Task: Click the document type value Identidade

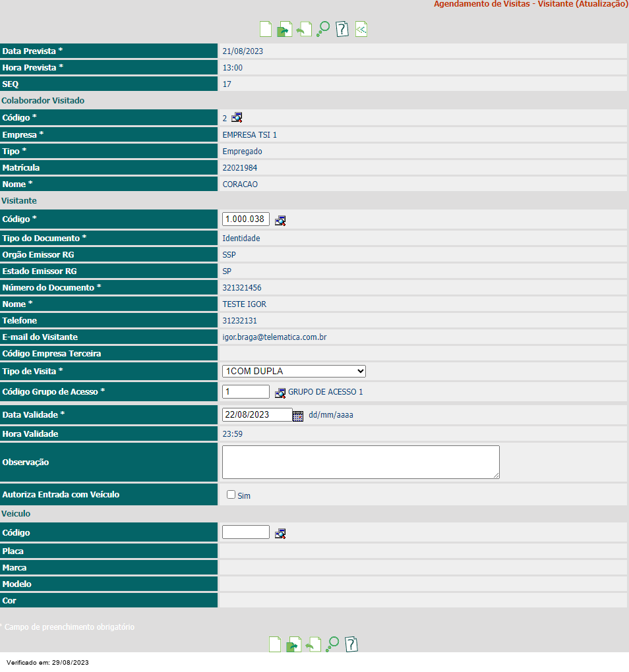Action: pos(241,238)
